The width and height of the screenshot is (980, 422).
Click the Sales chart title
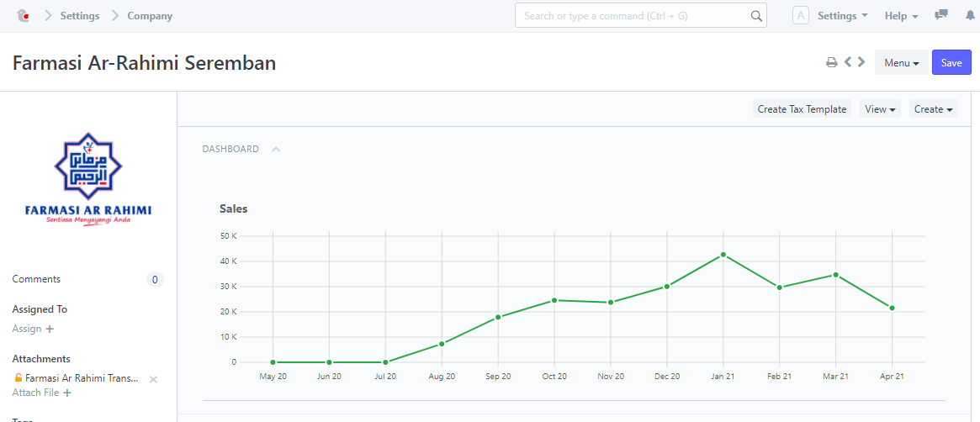pos(234,208)
